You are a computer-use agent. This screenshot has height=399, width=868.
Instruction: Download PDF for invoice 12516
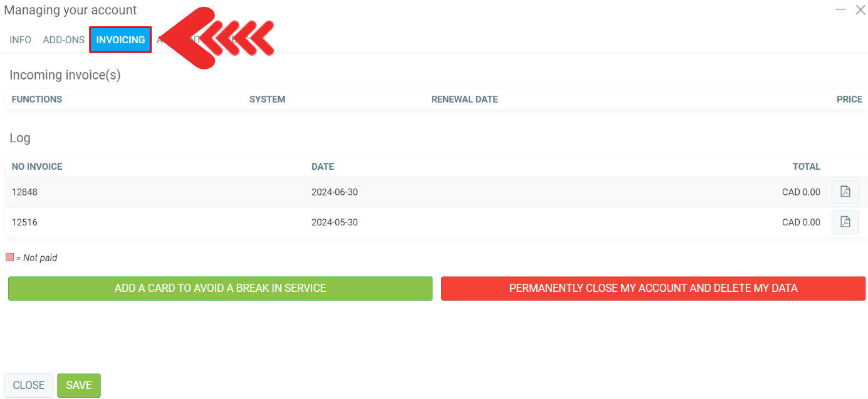pos(845,222)
